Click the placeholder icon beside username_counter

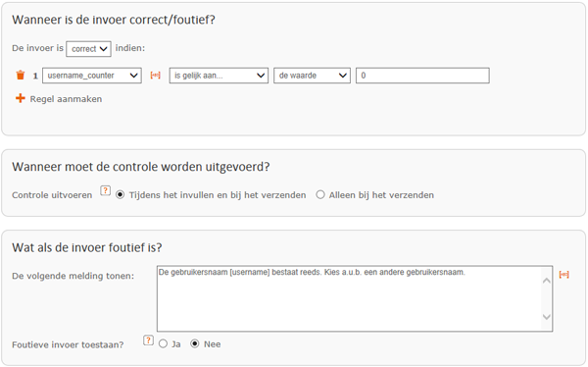click(155, 76)
